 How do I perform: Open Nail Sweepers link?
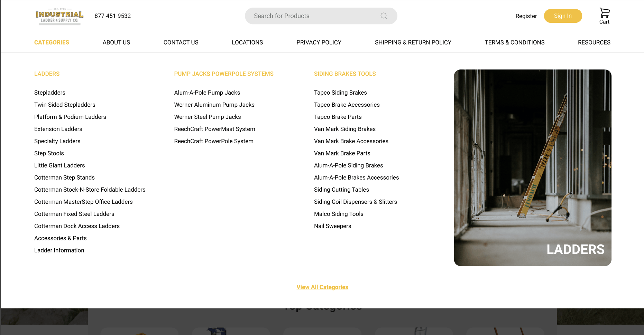point(332,226)
